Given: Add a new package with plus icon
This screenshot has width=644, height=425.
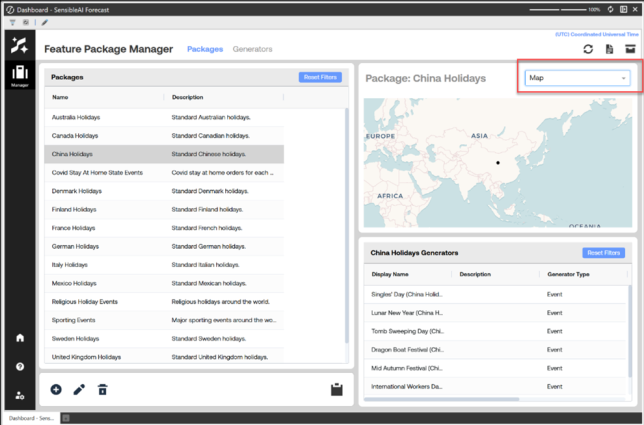Looking at the screenshot, I should [x=56, y=389].
